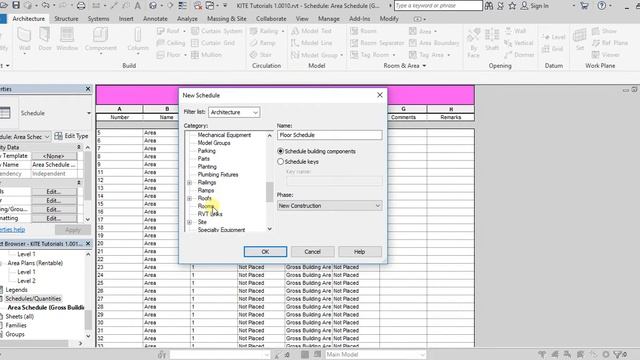Click the Category list scrollbar thumb
The height and width of the screenshot is (360, 640).
click(x=269, y=192)
